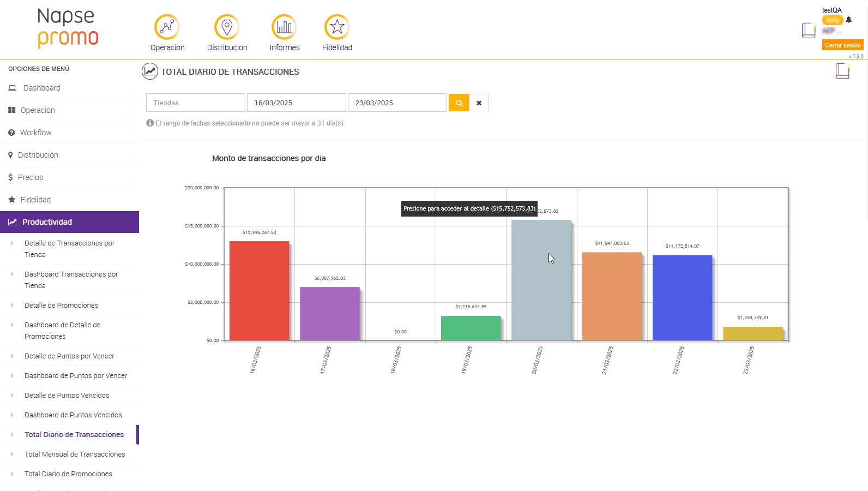
Task: Open Fidelidad sidebar menu section
Action: click(69, 200)
